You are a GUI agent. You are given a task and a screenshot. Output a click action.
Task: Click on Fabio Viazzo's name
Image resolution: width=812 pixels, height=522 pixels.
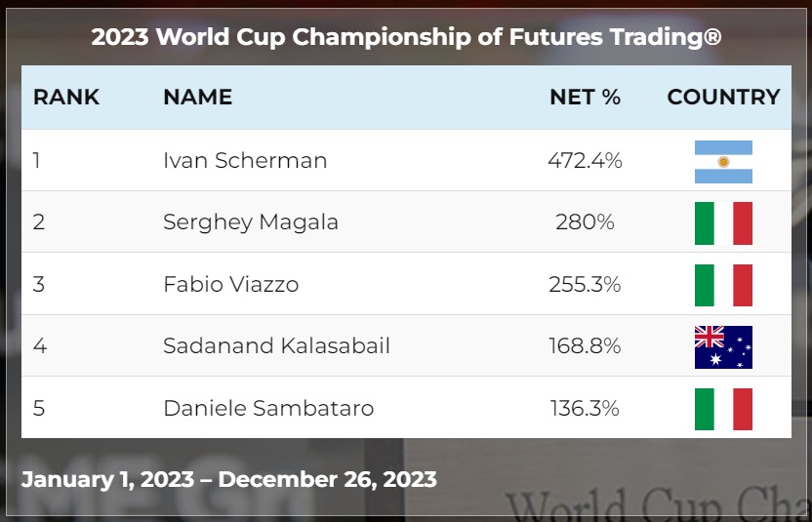[x=231, y=285]
